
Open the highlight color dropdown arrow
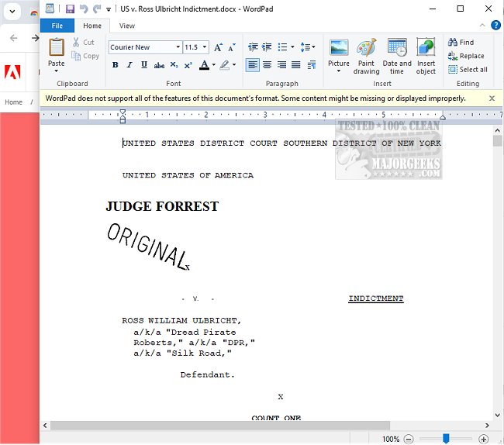point(234,65)
